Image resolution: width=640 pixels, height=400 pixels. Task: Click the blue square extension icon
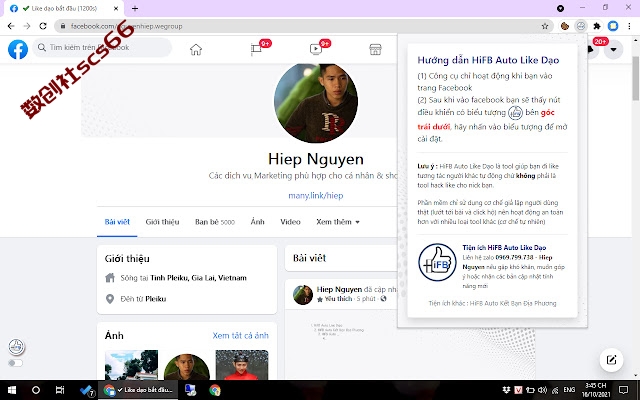click(x=613, y=26)
